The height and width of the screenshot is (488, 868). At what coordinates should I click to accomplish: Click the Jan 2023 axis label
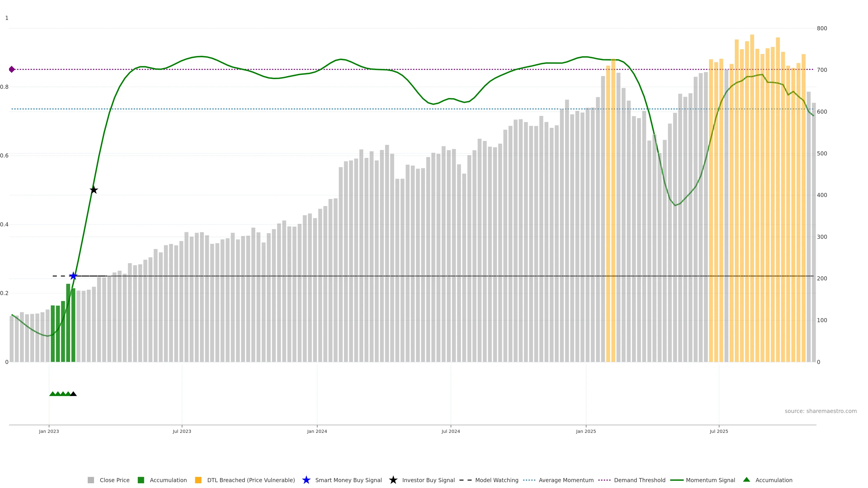(49, 431)
